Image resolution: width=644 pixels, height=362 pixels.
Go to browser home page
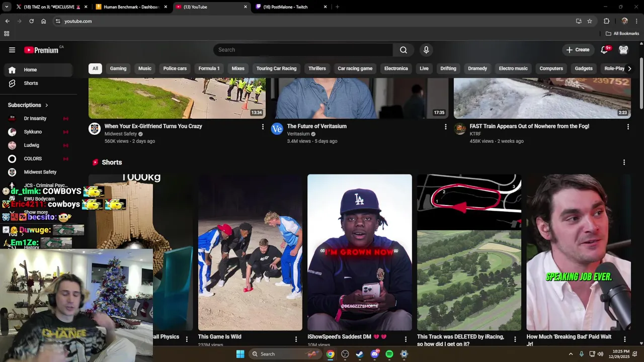[x=43, y=21]
